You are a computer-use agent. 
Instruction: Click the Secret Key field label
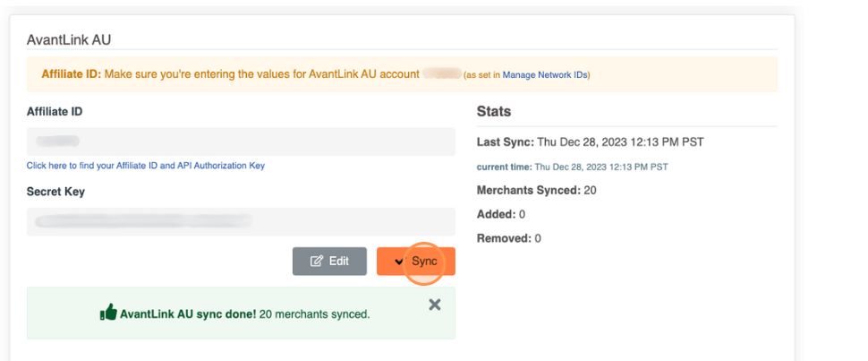[x=55, y=192]
